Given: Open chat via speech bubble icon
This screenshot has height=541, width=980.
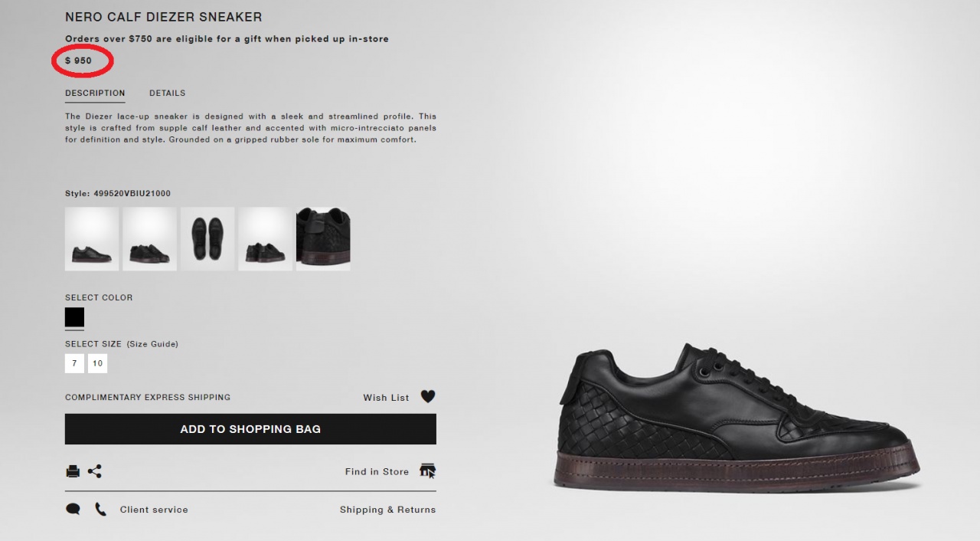Looking at the screenshot, I should pyautogui.click(x=73, y=509).
